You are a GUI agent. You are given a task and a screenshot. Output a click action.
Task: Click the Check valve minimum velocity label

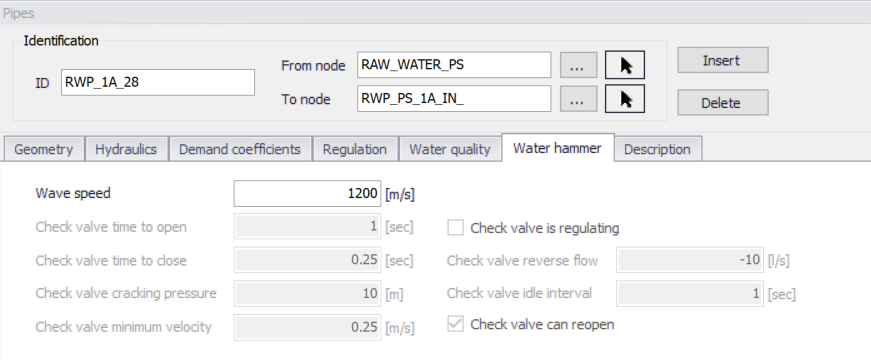point(123,327)
